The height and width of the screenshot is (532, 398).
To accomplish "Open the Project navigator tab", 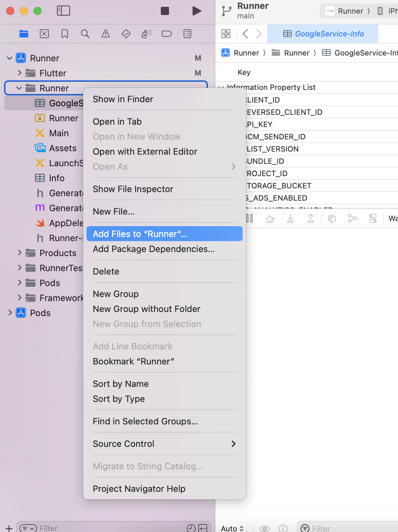I will 24,34.
